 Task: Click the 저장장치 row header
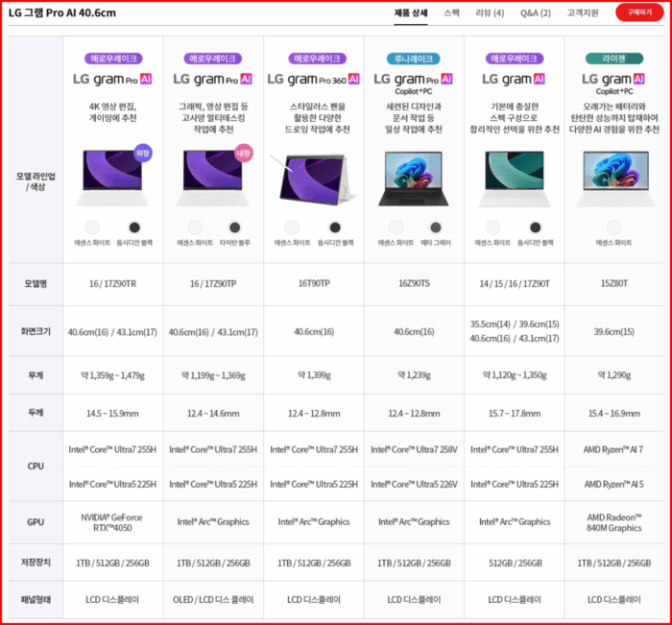36,562
